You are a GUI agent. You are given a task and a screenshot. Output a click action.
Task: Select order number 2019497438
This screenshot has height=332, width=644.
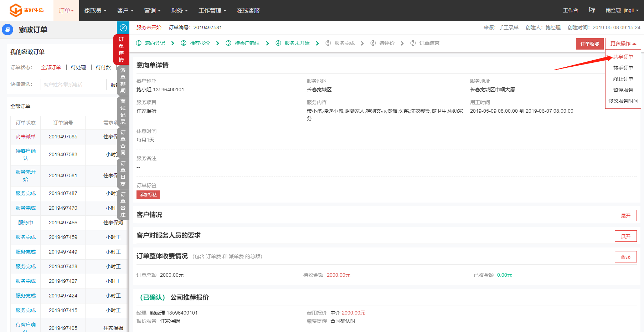(x=63, y=266)
